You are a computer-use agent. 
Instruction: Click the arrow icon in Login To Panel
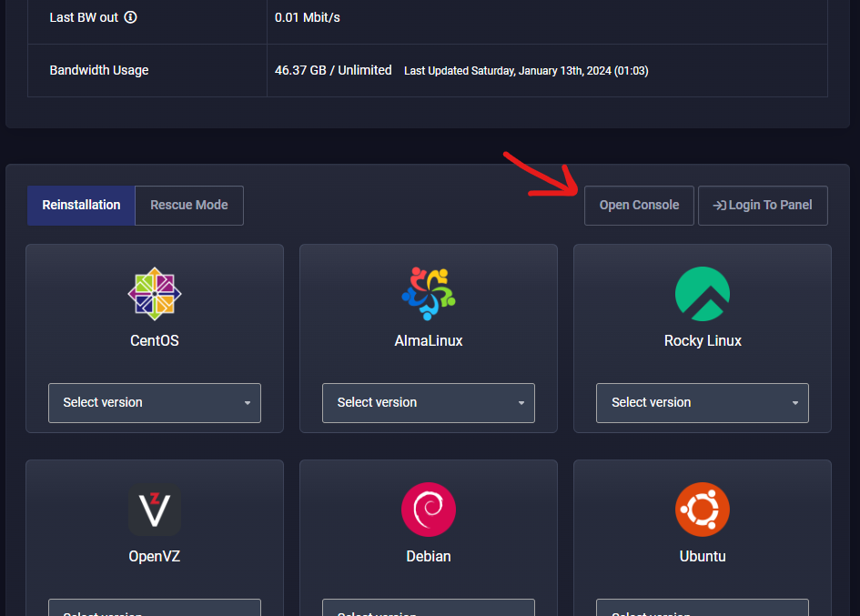point(719,205)
